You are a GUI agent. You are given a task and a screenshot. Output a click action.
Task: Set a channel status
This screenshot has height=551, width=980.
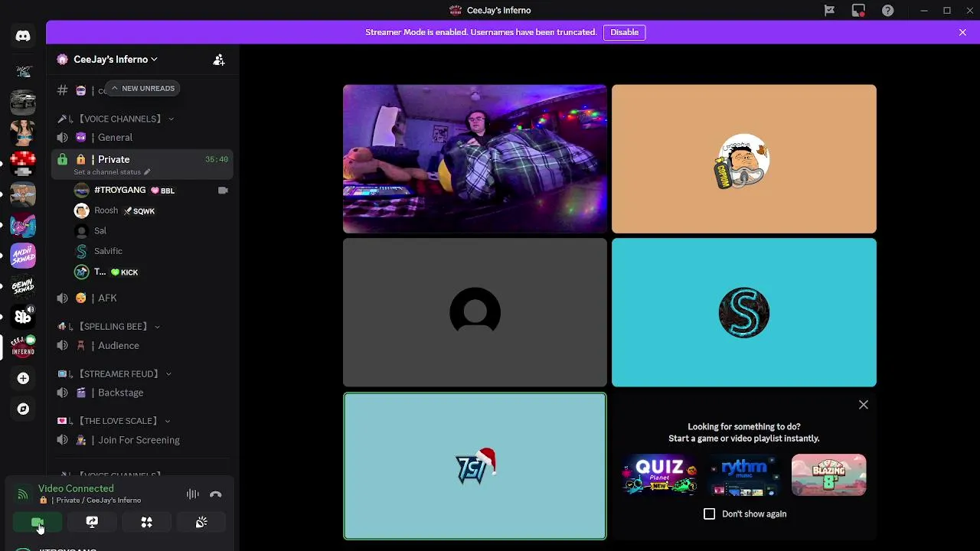click(x=112, y=172)
